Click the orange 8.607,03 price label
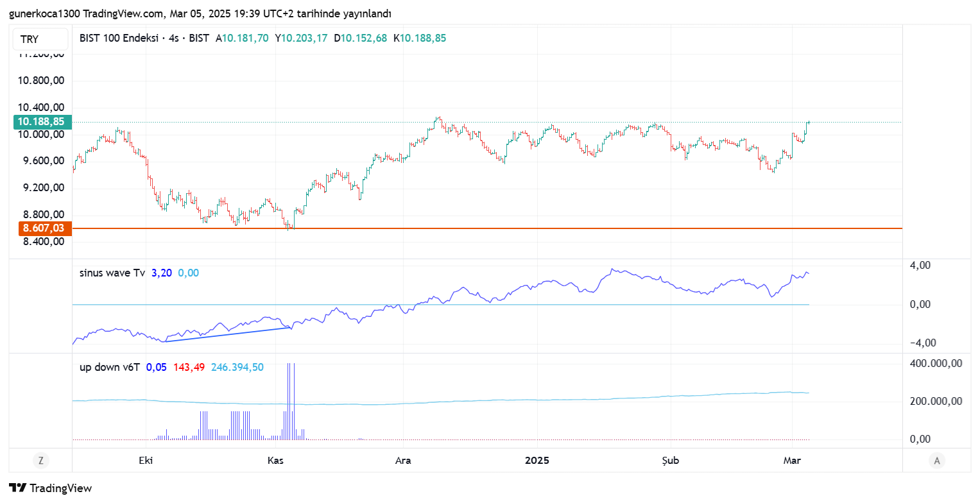 pyautogui.click(x=41, y=228)
